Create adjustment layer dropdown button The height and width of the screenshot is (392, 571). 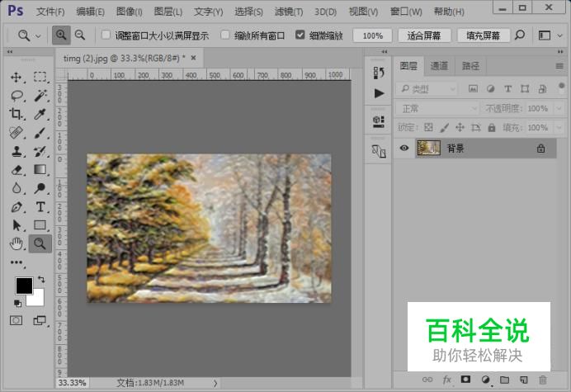[x=485, y=380]
